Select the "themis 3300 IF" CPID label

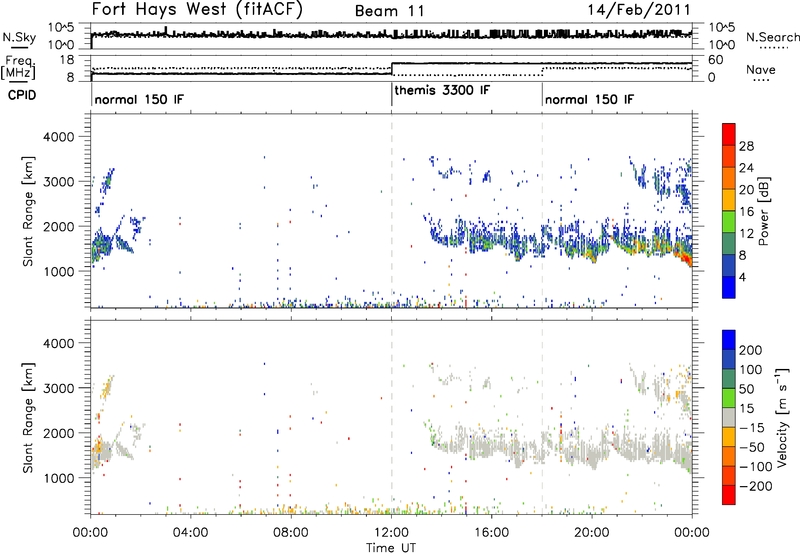pos(442,90)
